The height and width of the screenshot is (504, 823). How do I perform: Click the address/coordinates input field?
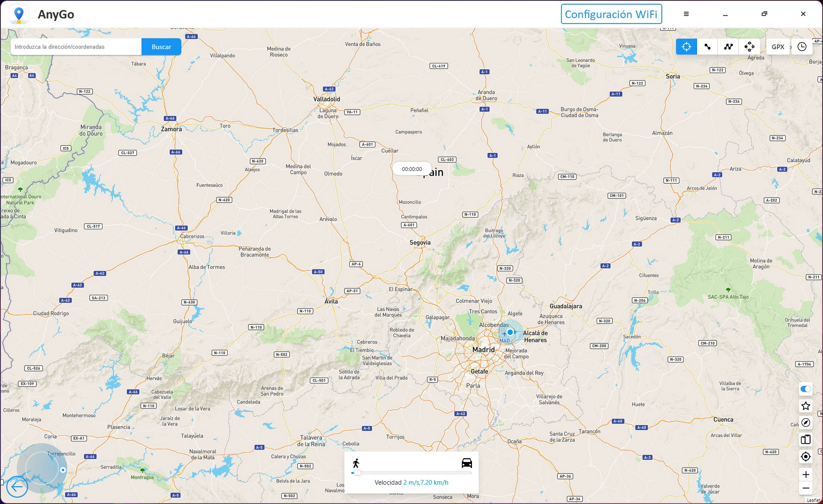pos(76,47)
